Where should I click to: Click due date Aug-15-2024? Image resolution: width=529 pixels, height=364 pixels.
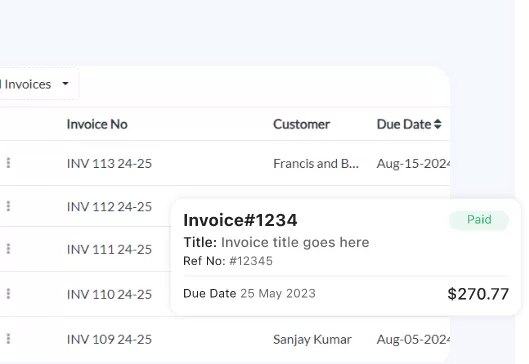(414, 164)
